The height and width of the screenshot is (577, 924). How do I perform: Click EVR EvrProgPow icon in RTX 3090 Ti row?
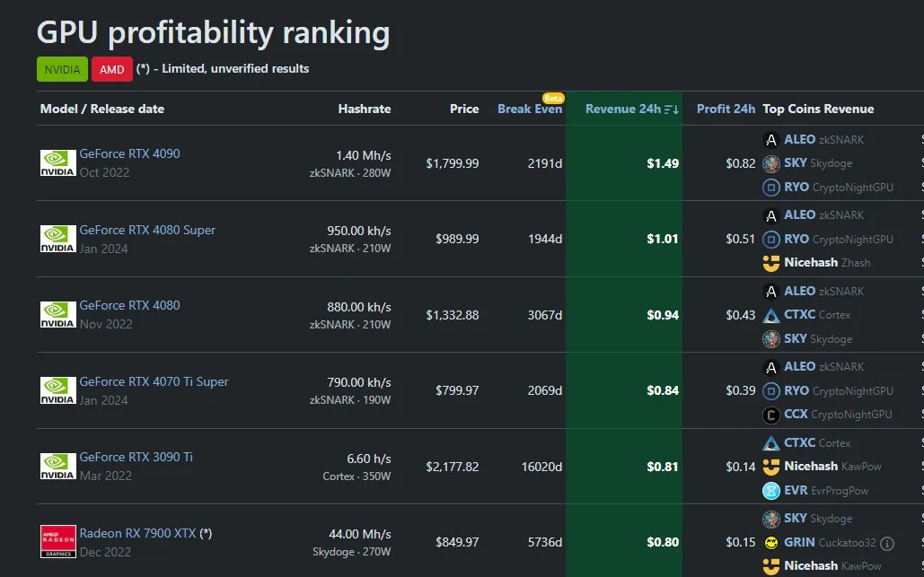coord(770,491)
